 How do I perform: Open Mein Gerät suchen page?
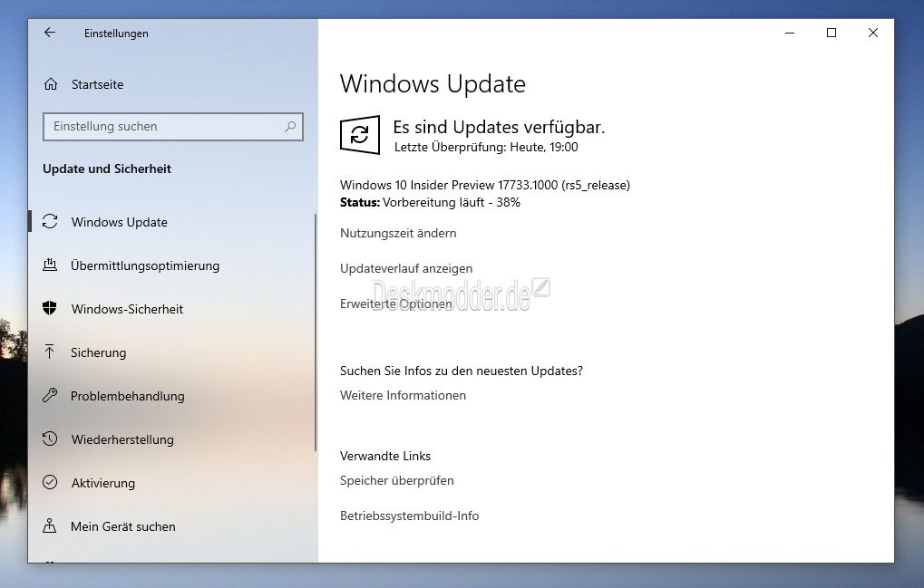[123, 526]
